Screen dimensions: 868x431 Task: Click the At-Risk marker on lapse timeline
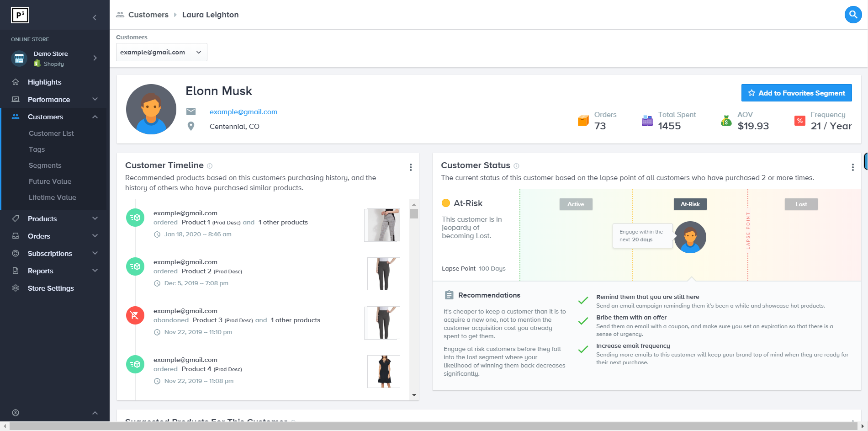pos(690,204)
